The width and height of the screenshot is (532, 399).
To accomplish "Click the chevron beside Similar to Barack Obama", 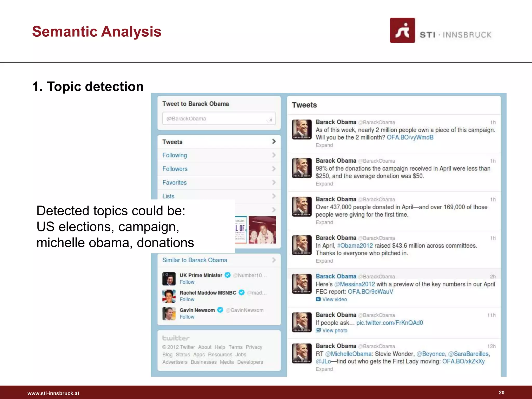I will tap(274, 260).
